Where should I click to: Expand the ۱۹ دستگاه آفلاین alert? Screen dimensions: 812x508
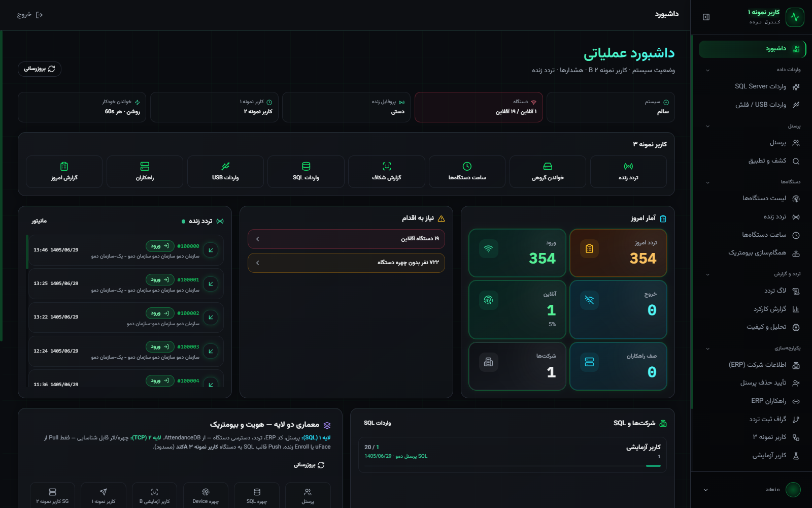point(346,239)
